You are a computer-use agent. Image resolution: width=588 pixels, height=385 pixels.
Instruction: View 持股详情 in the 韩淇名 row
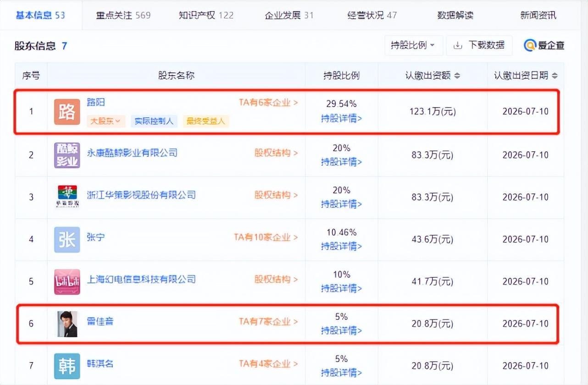[341, 373]
